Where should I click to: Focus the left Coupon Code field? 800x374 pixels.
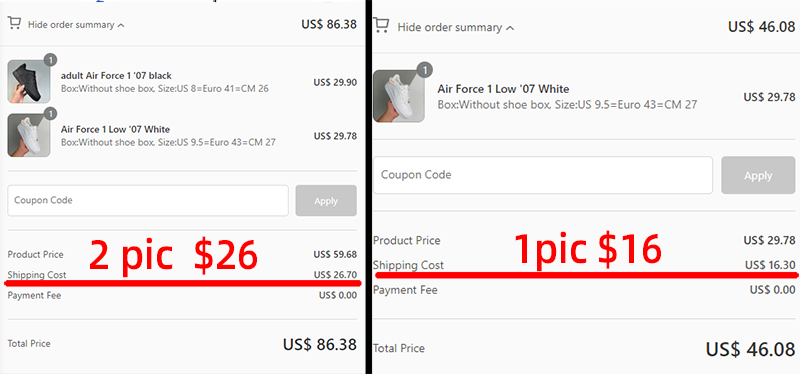pyautogui.click(x=148, y=201)
